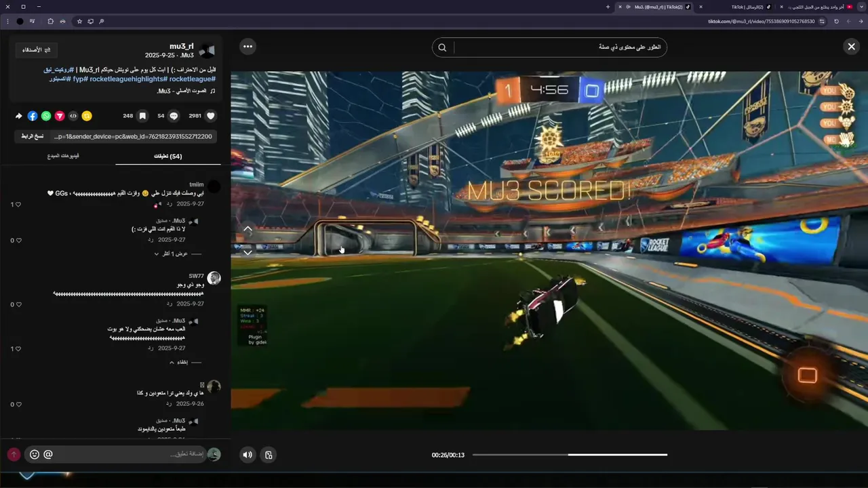Image resolution: width=868 pixels, height=488 pixels.
Task: Open the browser extensions puzzle icon
Action: [50, 21]
